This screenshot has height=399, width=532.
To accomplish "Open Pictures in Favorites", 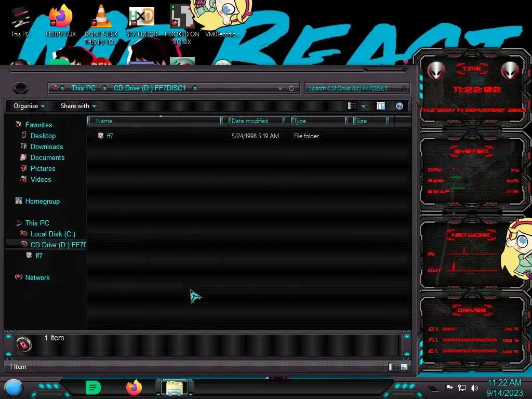I will [x=43, y=169].
